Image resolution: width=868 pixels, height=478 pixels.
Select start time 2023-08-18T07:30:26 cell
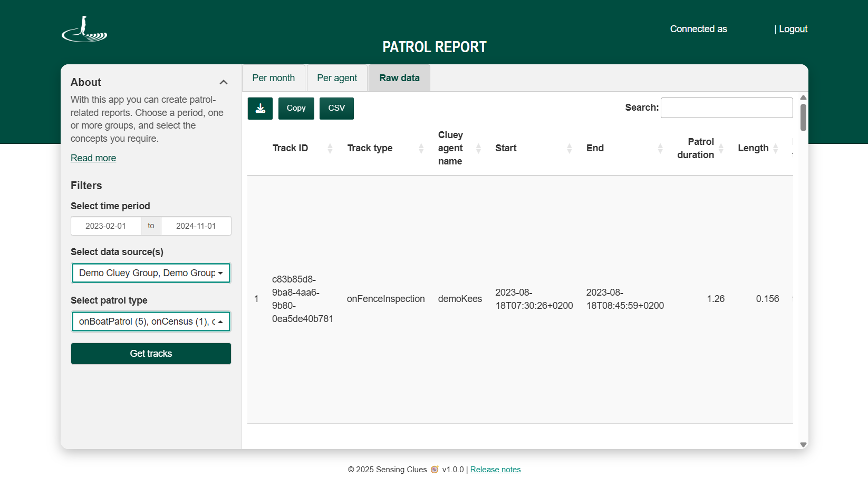(x=534, y=299)
